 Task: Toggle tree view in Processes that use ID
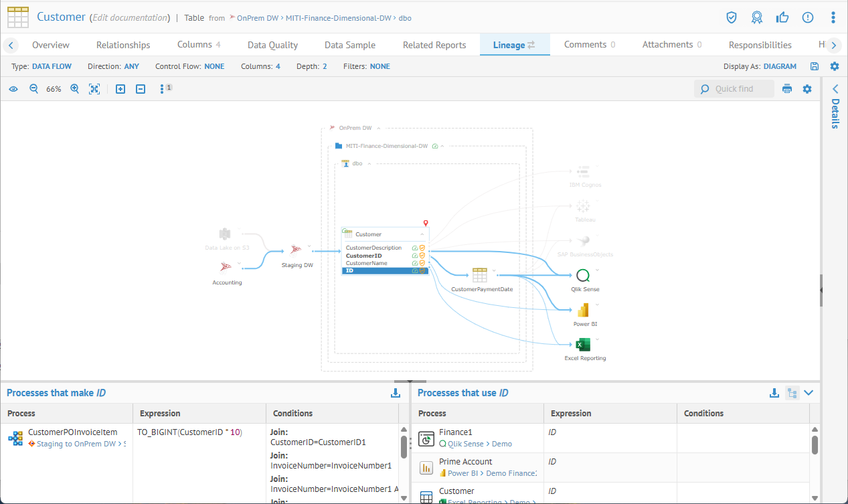(792, 393)
